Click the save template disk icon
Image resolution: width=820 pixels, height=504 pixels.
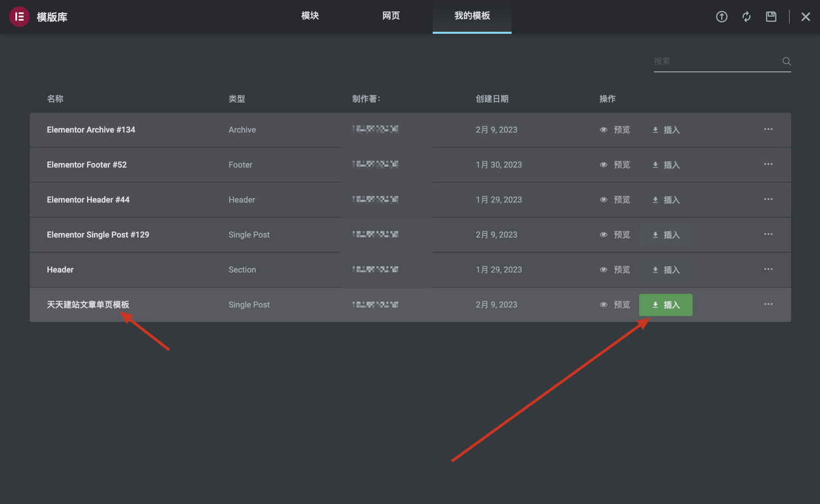point(771,17)
